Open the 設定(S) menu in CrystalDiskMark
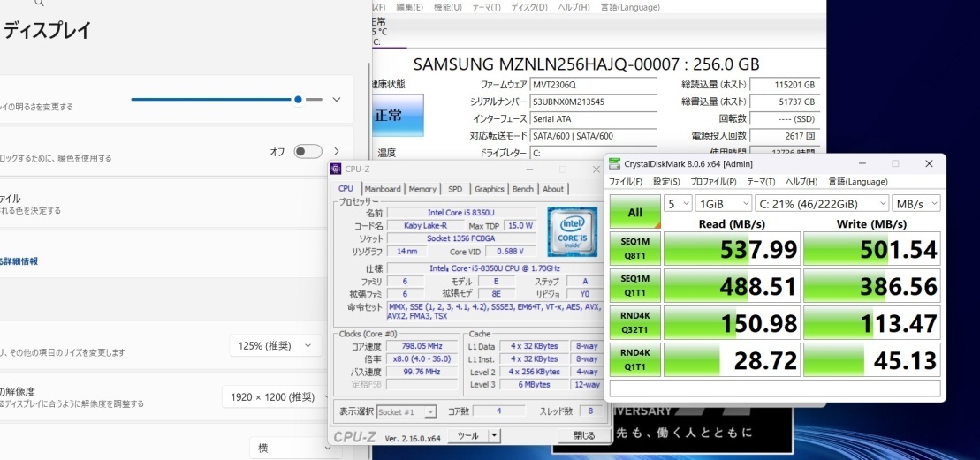Viewport: 980px width, 460px height. tap(666, 181)
